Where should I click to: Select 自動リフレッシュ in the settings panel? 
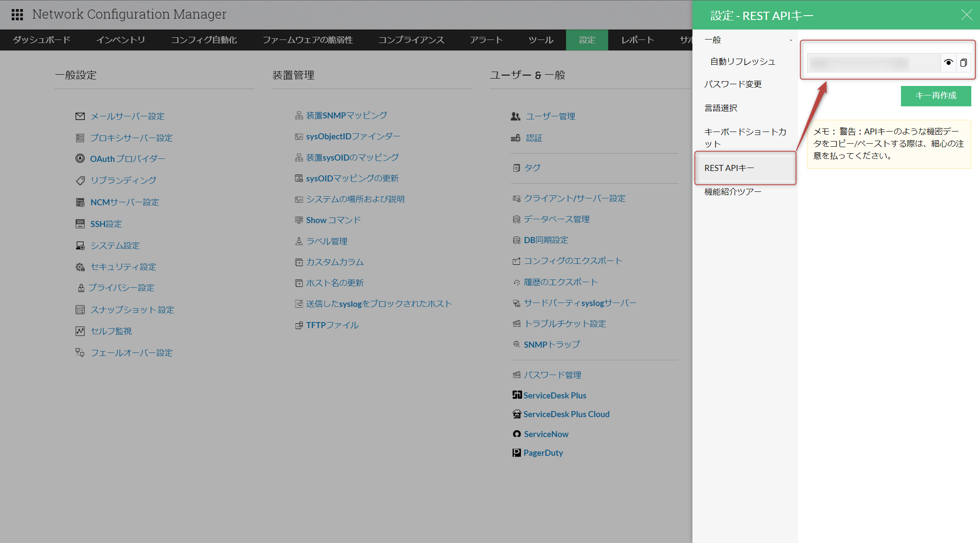click(742, 62)
